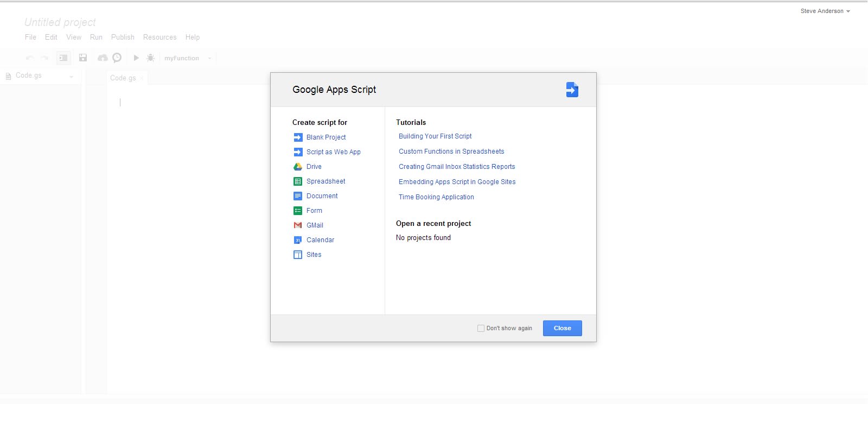Click the Form icon
Viewport: 868px width, 435px height.
(x=298, y=211)
